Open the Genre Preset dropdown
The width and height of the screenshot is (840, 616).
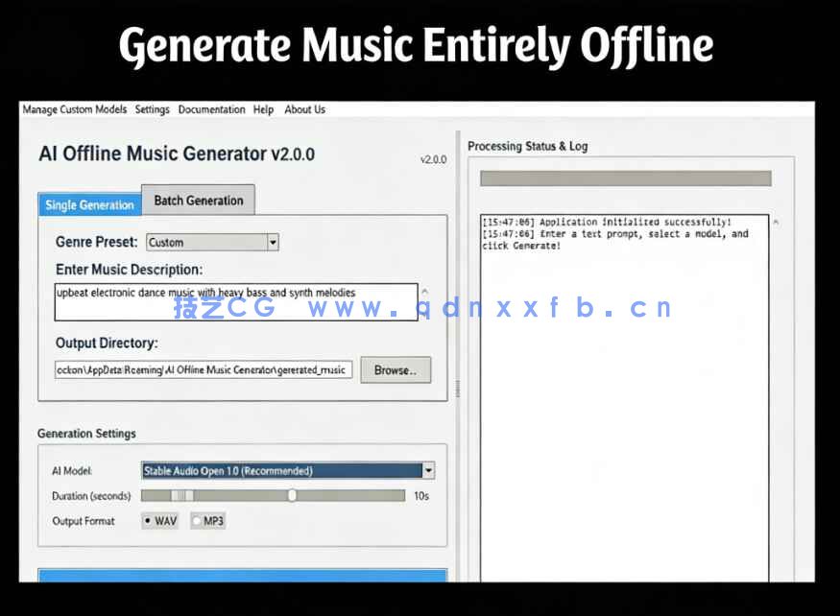tap(206, 242)
